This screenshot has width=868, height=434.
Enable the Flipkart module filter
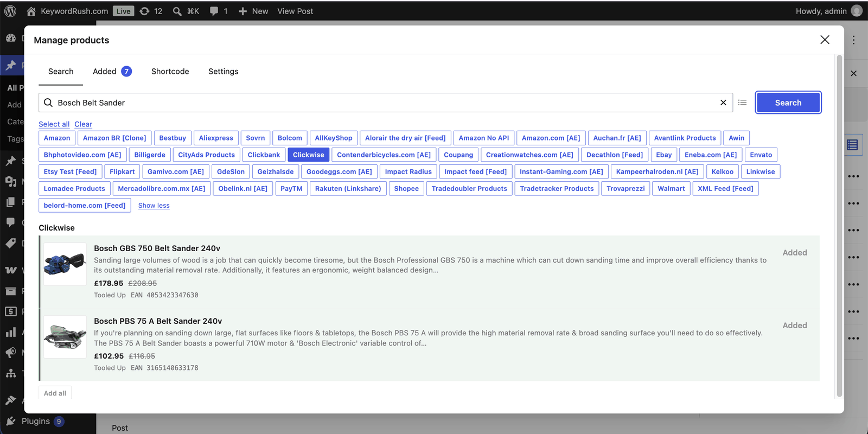click(x=122, y=171)
